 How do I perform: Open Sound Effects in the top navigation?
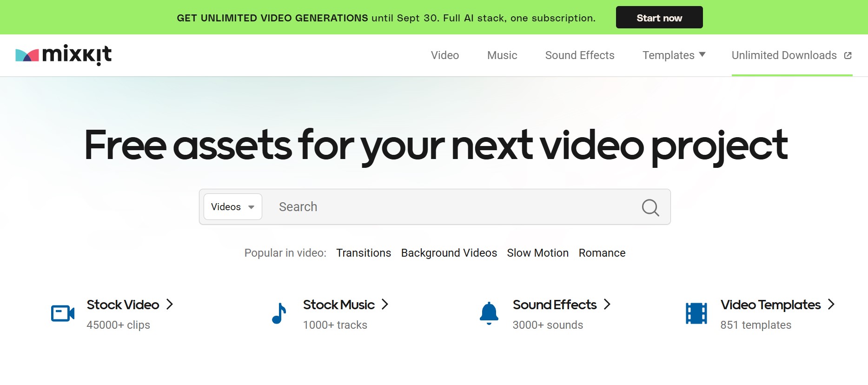coord(579,55)
